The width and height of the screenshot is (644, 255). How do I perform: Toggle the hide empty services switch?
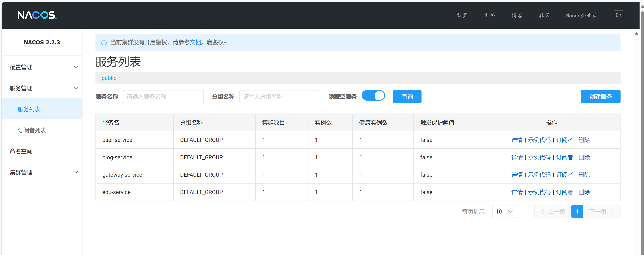(373, 96)
